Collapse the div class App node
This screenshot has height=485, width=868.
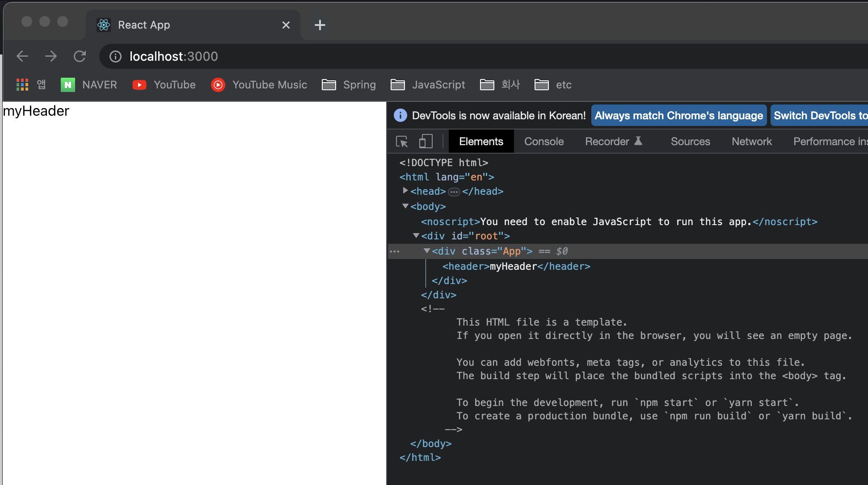427,251
